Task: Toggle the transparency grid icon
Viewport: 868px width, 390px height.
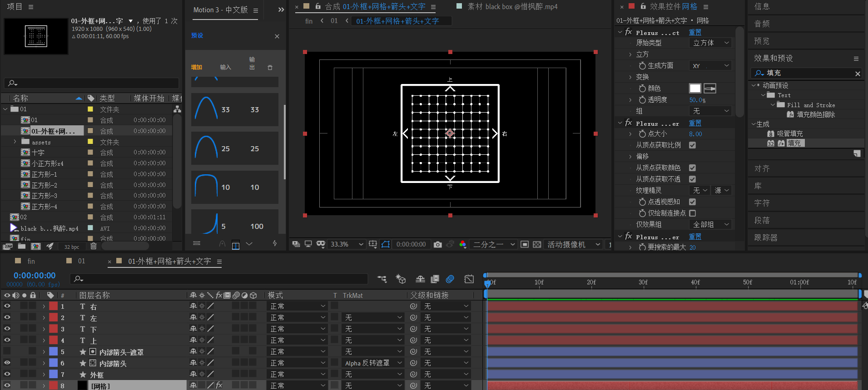Action: [x=537, y=244]
